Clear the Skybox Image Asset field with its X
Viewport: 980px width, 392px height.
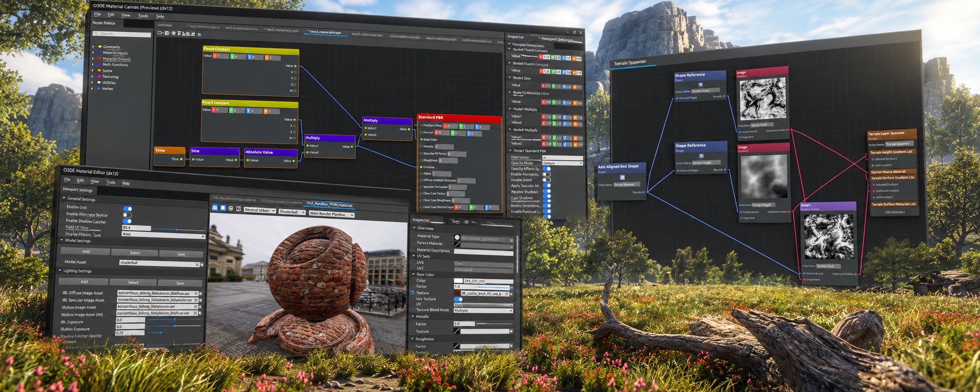click(196, 306)
